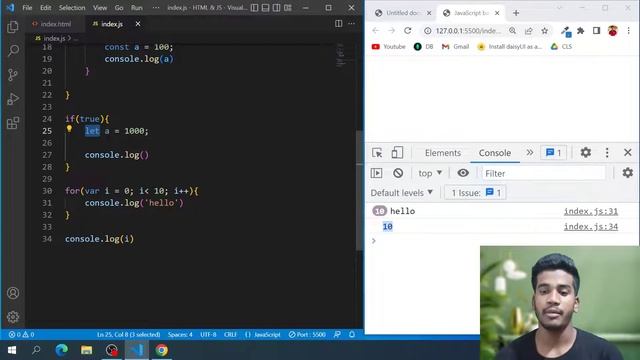Toggle the secondary sidebar layout icon
Screen dimensions: 640x360
click(276, 8)
